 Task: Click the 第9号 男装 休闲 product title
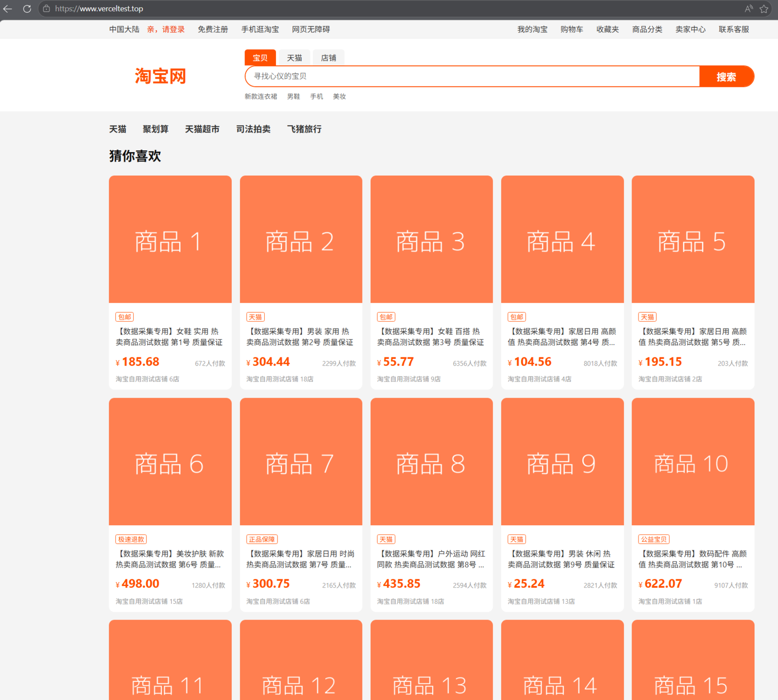[561, 559]
